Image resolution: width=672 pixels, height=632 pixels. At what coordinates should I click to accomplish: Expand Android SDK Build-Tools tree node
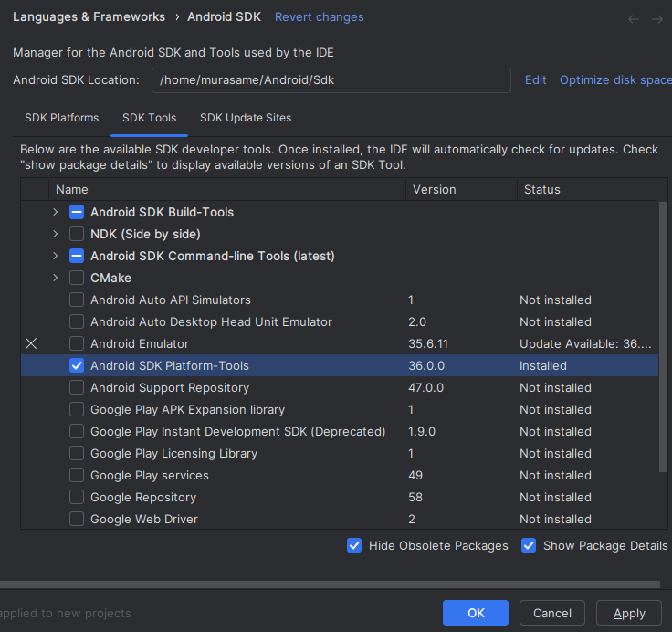(56, 212)
